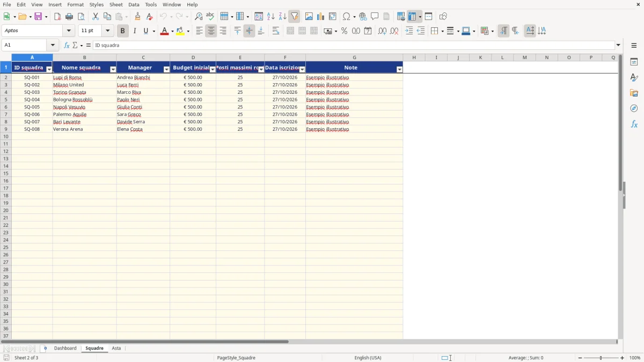Open filter dropdown for Nome squadra column
644x362 pixels.
pyautogui.click(x=113, y=70)
